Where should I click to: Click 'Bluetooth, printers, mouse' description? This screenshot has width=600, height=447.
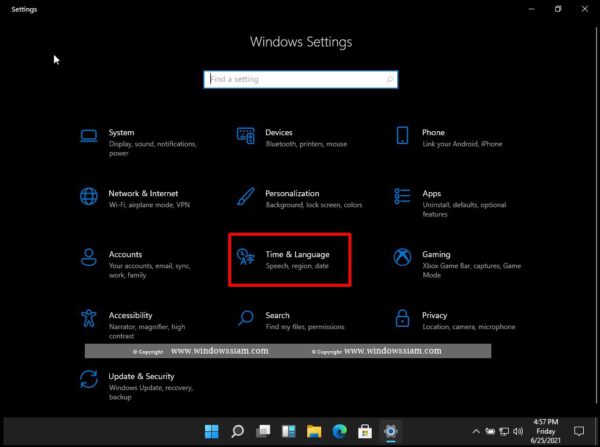click(x=306, y=144)
